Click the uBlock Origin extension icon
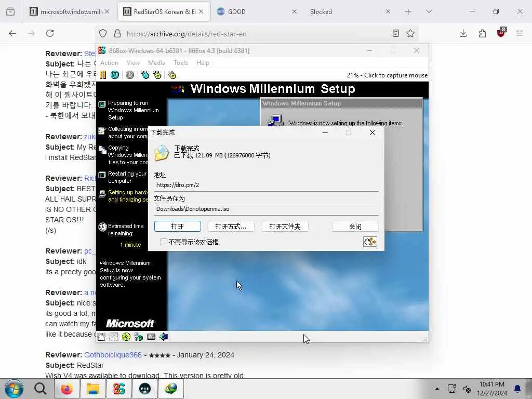The height and width of the screenshot is (399, 532). [501, 33]
